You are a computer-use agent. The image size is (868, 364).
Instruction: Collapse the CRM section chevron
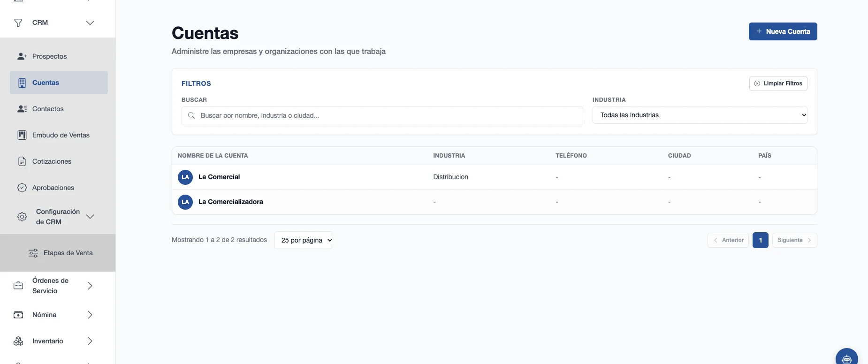90,23
